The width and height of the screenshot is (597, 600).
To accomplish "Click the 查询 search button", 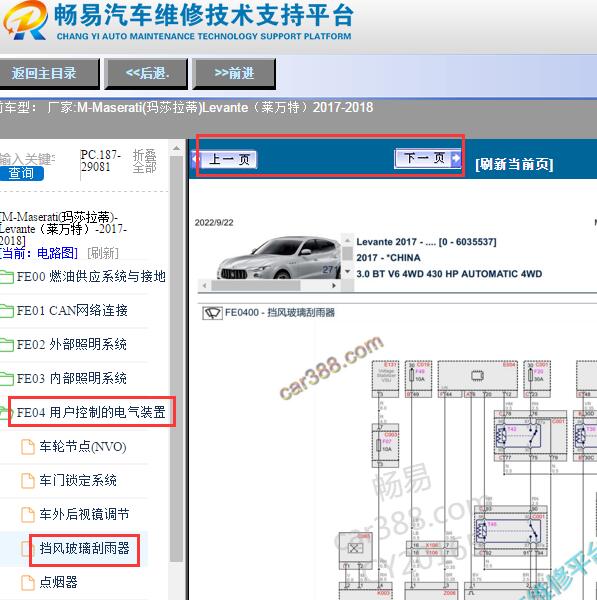I will [21, 173].
